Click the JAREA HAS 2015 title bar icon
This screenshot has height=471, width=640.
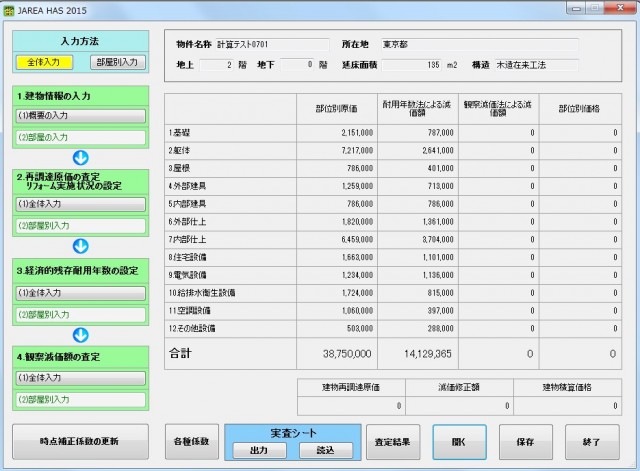pos(9,10)
